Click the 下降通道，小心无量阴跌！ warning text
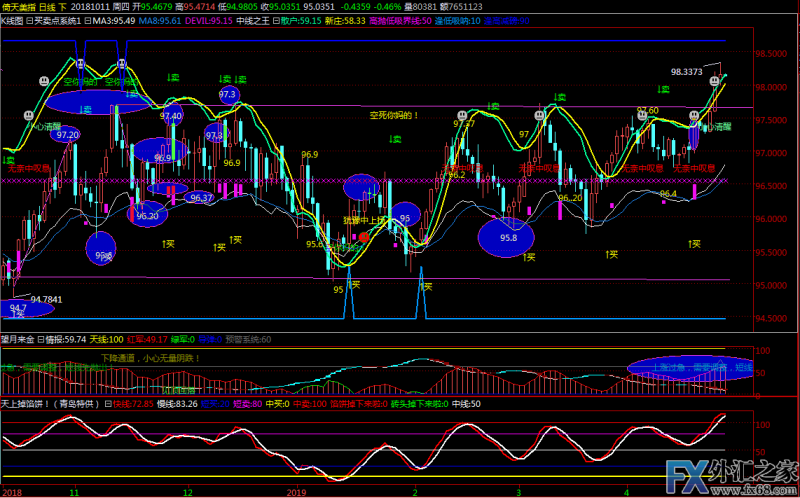 point(151,359)
